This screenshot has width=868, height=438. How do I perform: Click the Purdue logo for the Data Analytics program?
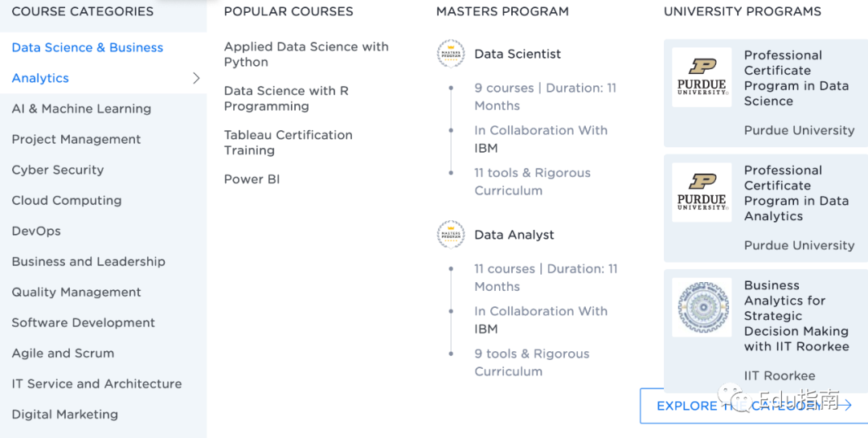pos(702,193)
